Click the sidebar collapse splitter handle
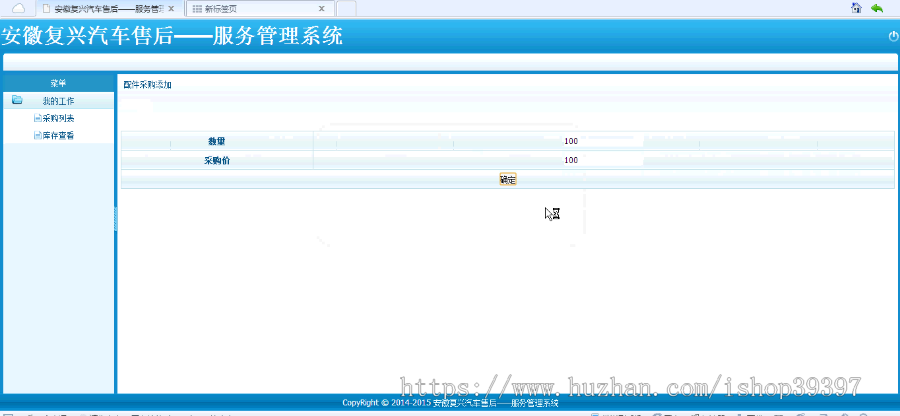This screenshot has height=416, width=900. click(x=115, y=219)
